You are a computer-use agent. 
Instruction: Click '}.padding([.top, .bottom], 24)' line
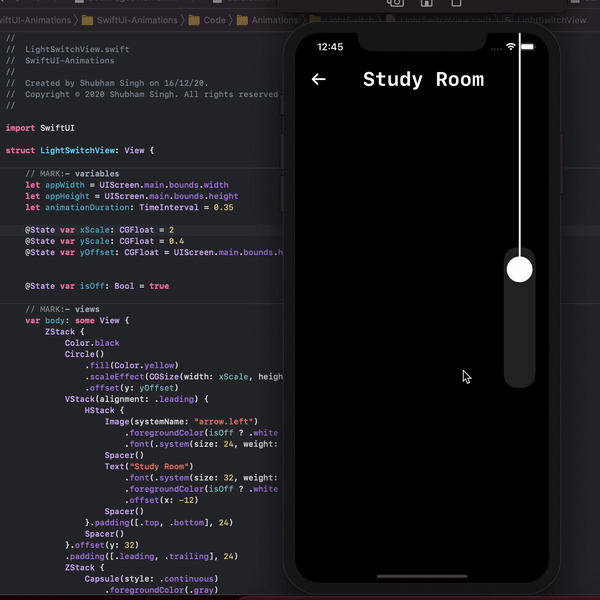pyautogui.click(x=159, y=523)
